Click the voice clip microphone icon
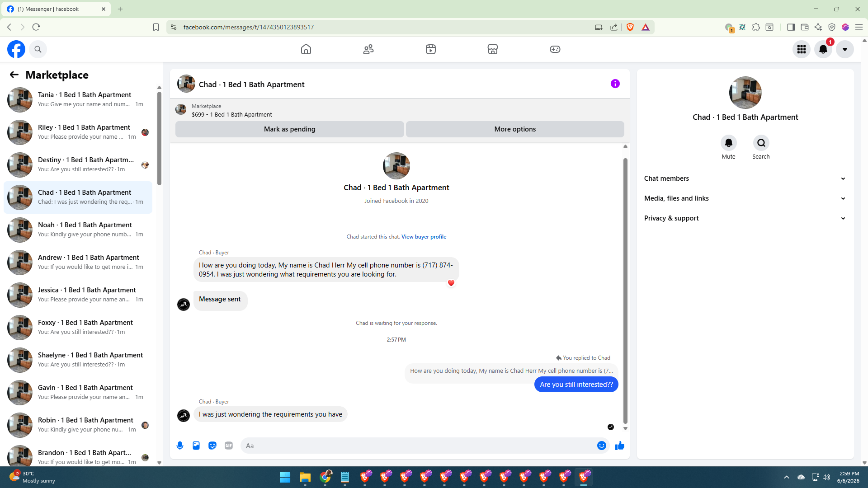 (180, 446)
